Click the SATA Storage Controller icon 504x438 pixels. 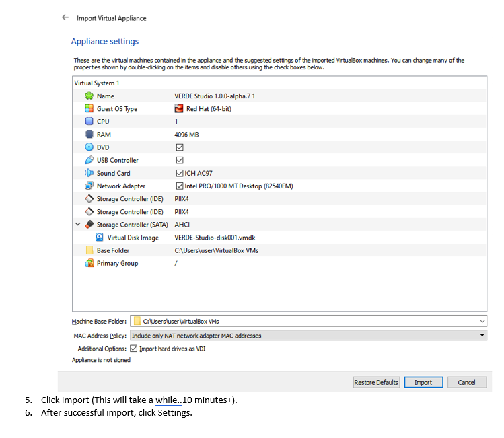click(89, 224)
